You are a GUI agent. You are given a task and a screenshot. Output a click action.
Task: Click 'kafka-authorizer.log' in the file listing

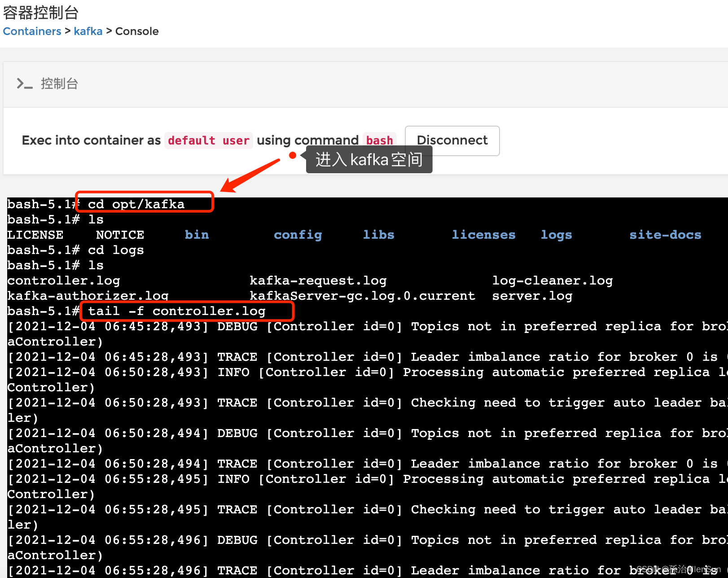coord(88,296)
